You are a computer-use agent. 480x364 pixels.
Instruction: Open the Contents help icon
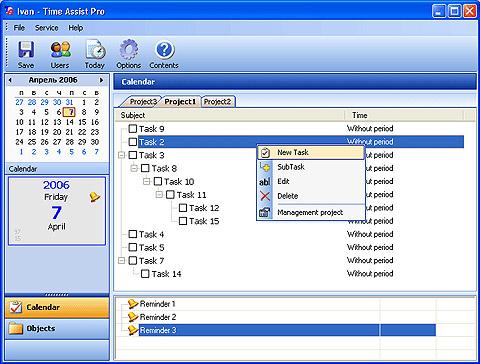click(164, 49)
